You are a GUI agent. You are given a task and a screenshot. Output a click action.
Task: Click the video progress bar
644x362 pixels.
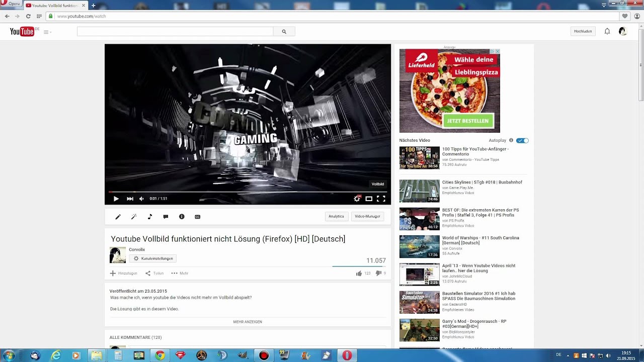[248, 192]
